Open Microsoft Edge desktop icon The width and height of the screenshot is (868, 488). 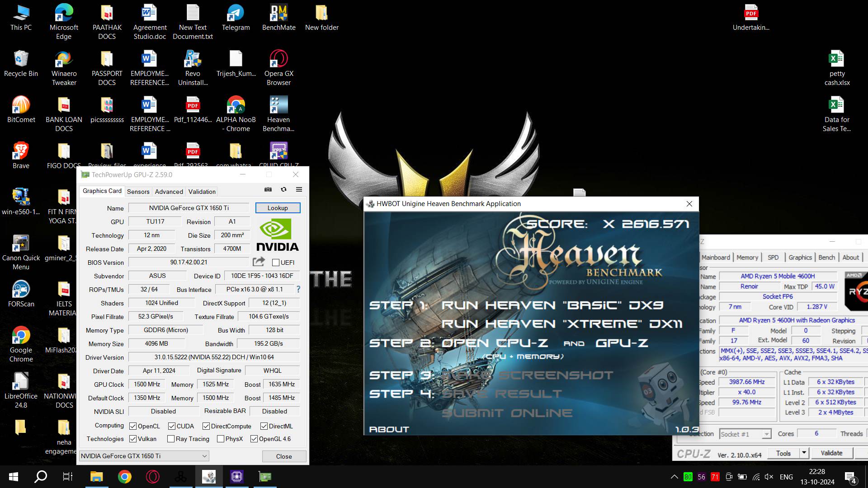click(x=64, y=22)
